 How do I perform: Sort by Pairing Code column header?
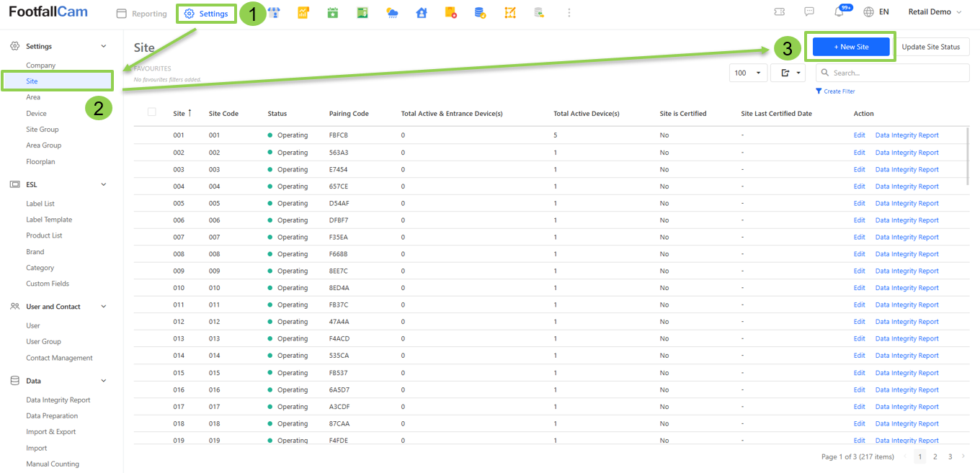[349, 114]
